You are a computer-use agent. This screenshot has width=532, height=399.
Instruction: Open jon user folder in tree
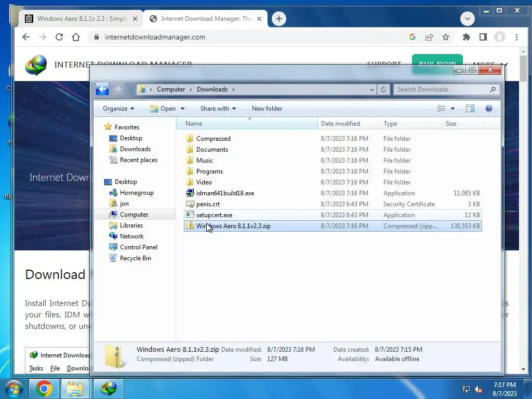point(124,204)
